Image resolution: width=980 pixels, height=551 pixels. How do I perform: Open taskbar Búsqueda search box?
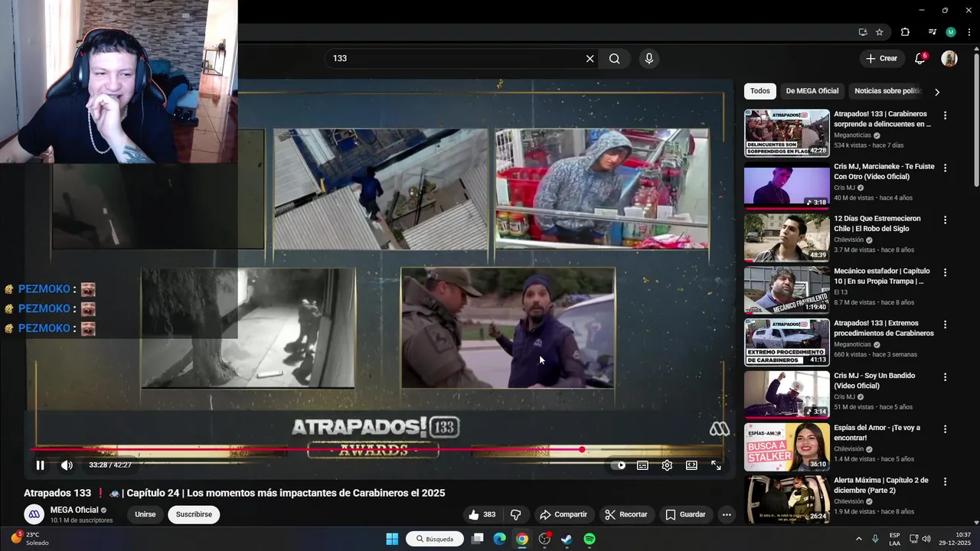[435, 539]
